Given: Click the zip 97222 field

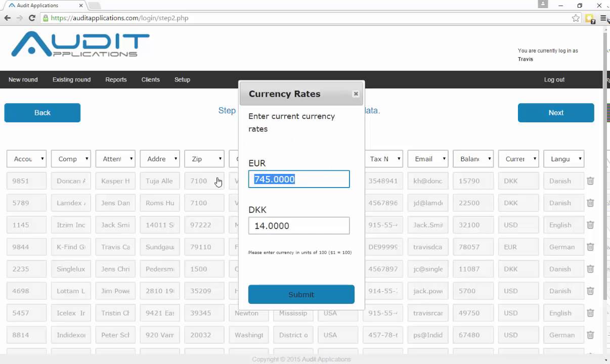Looking at the screenshot, I should 204,225.
